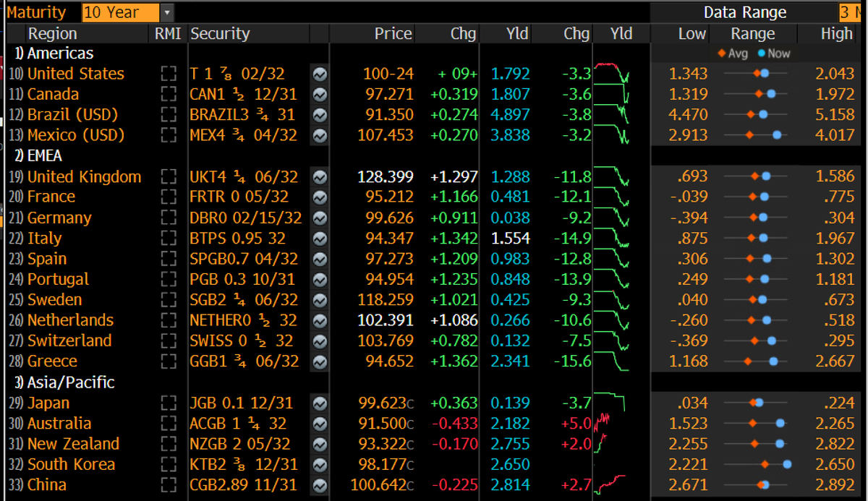
Task: Select the Switzerland region link
Action: coord(69,341)
